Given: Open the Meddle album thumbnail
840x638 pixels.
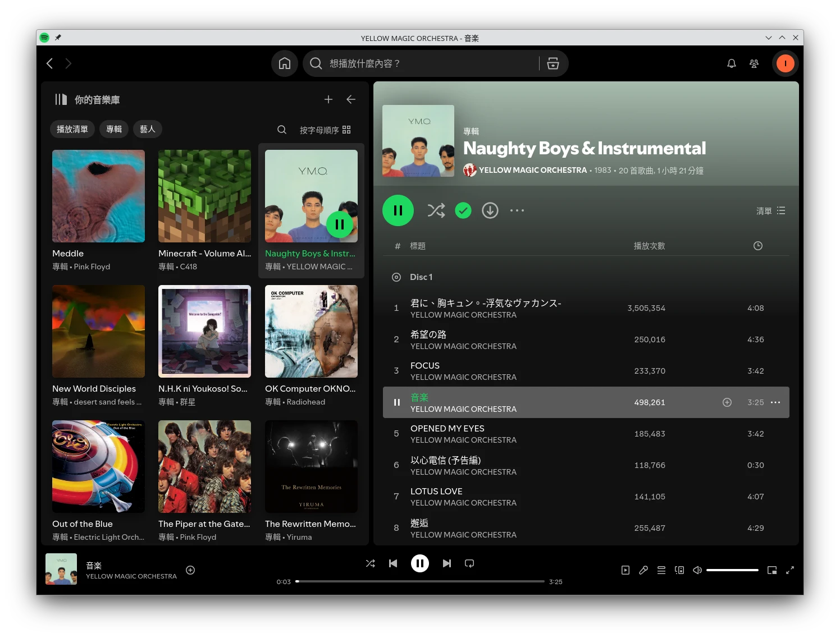Looking at the screenshot, I should tap(98, 196).
